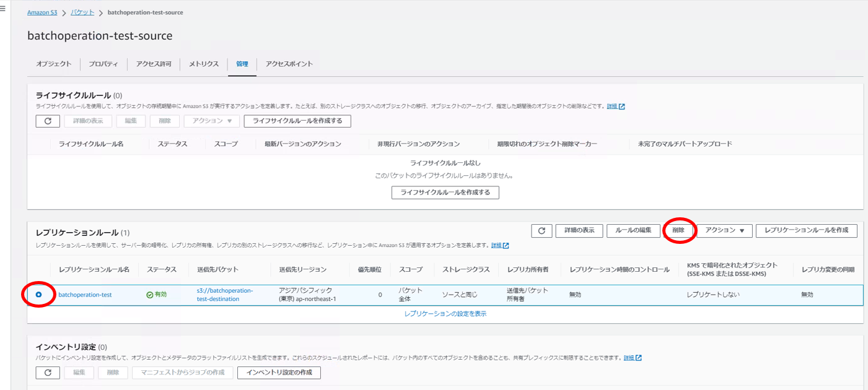Go to Amazon S3 breadcrumb link

tap(42, 12)
